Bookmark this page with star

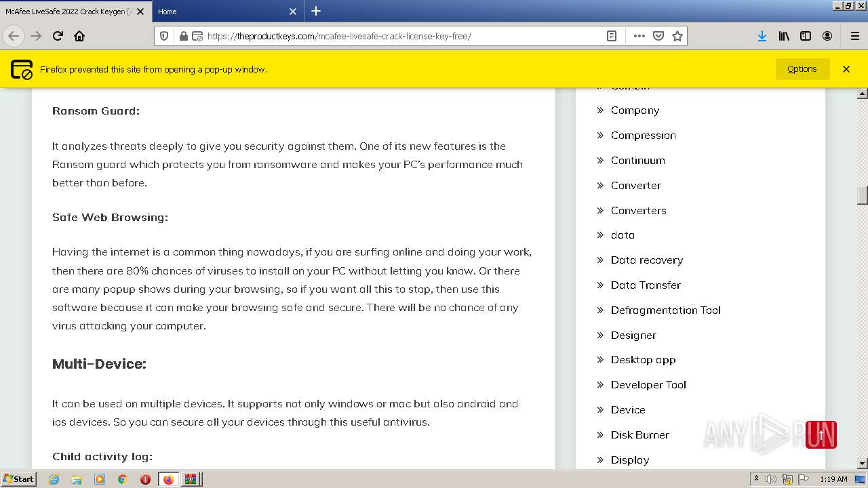coord(677,36)
